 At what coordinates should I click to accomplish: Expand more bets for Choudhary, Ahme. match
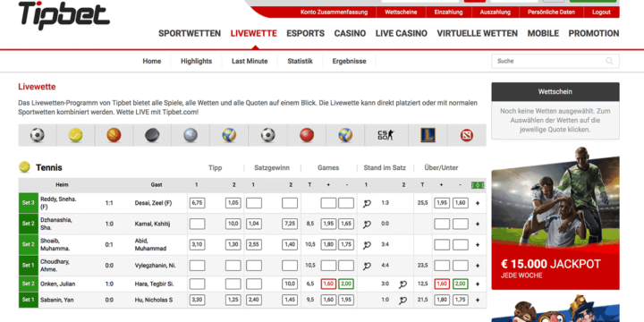[478, 266]
